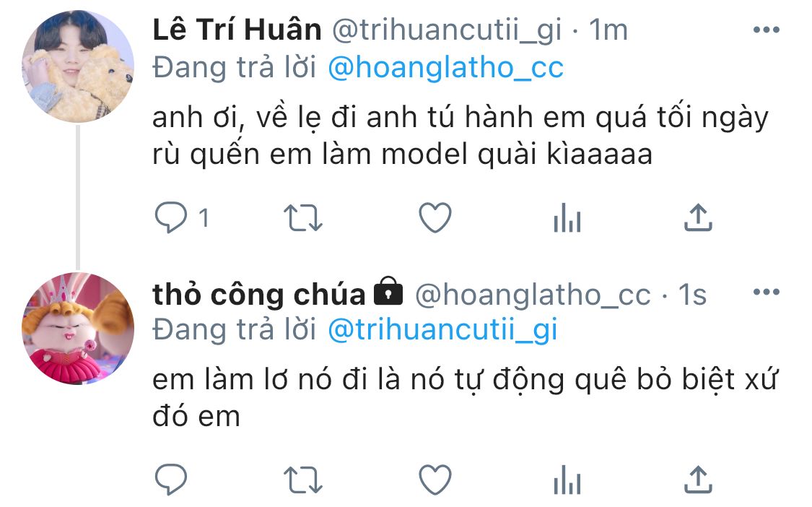Open Lê Trí Huân's profile picture
Viewport: 812px width, 507px height.
[78, 66]
